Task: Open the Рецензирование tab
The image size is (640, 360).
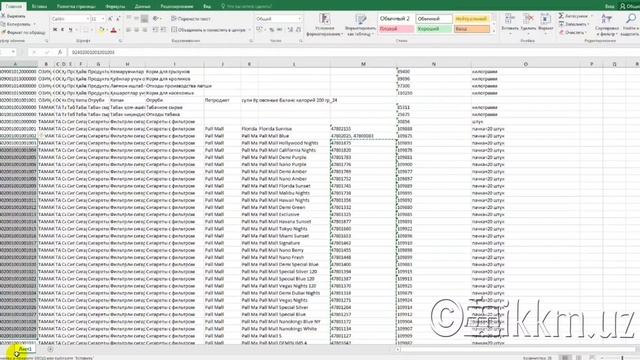Action: pos(177,6)
